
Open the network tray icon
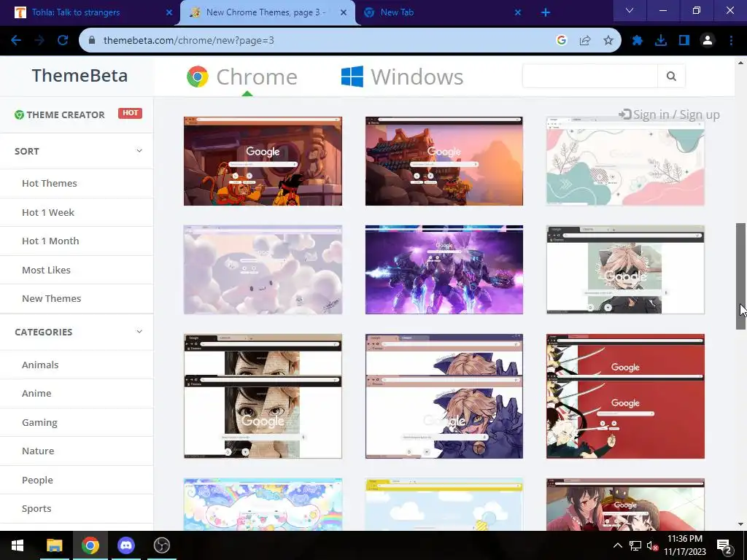point(635,545)
